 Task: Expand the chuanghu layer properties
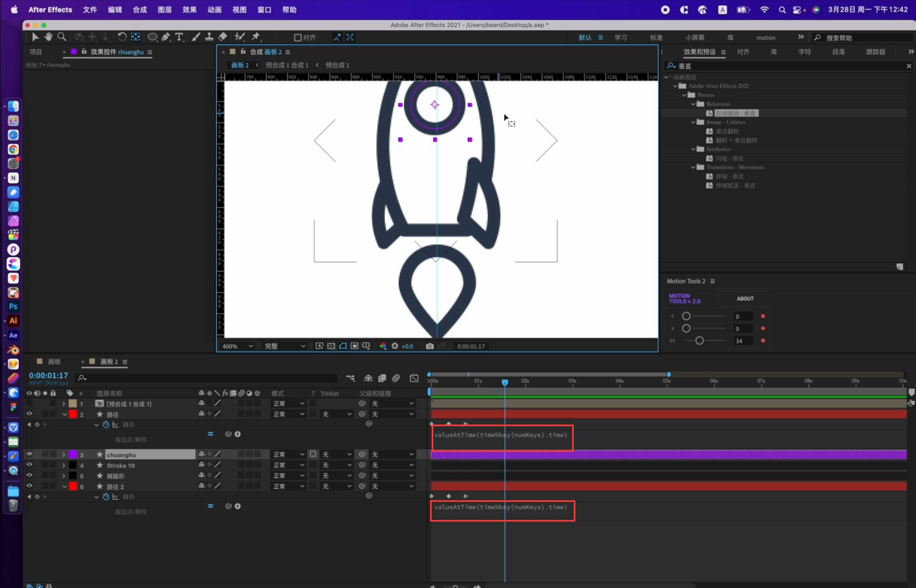click(64, 455)
